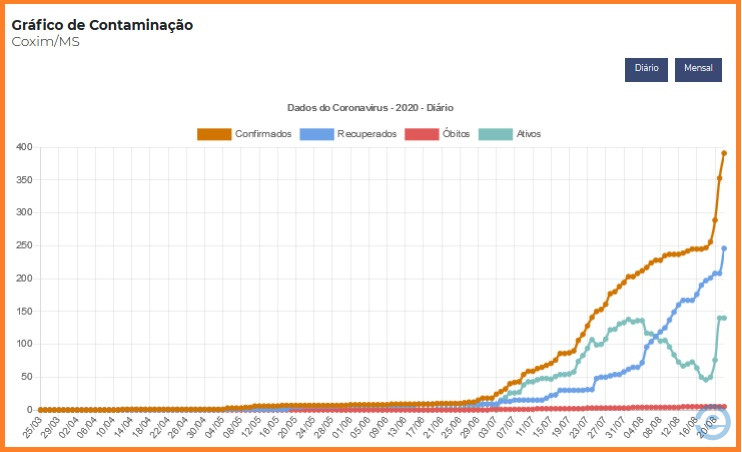The height and width of the screenshot is (452, 742).
Task: Toggle the Confirmados orange legend swatch
Action: [214, 134]
